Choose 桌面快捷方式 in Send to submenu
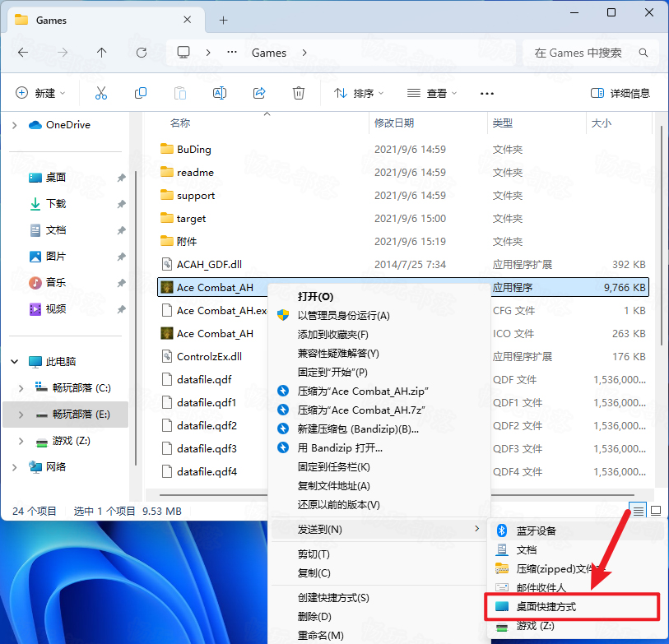The height and width of the screenshot is (644, 669). click(573, 606)
